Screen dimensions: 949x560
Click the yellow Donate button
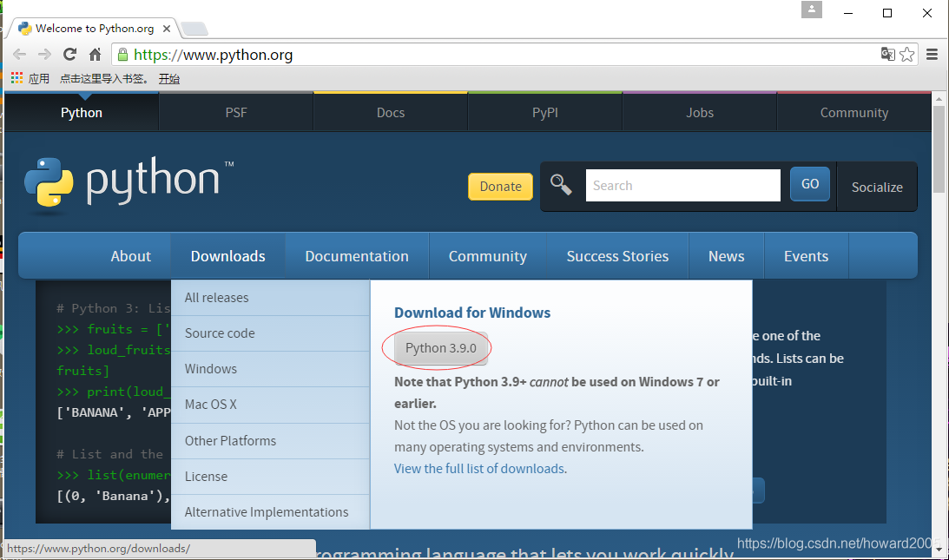500,187
